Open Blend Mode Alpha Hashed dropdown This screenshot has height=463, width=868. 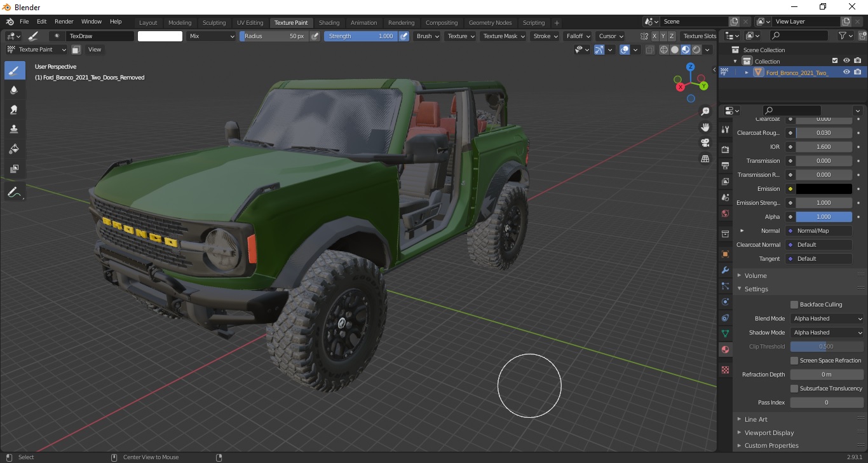click(827, 319)
